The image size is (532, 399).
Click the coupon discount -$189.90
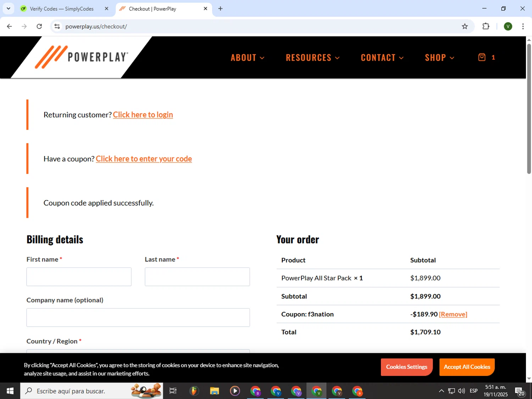424,314
